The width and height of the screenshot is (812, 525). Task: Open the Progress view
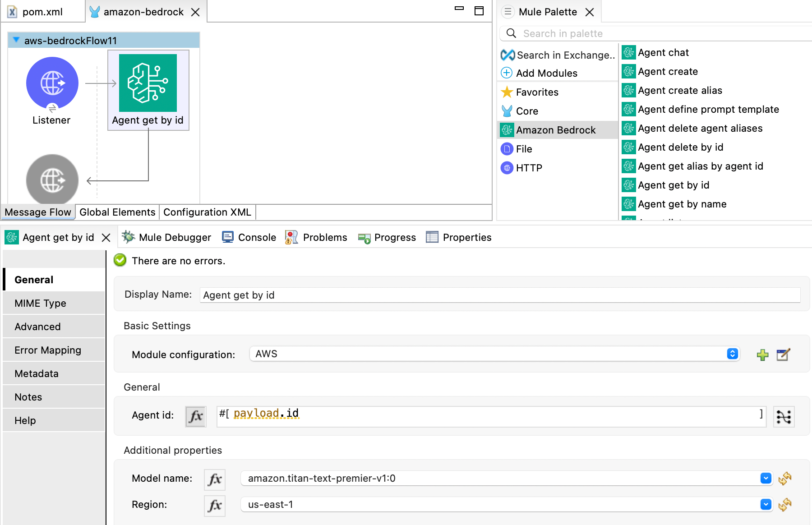pos(387,237)
